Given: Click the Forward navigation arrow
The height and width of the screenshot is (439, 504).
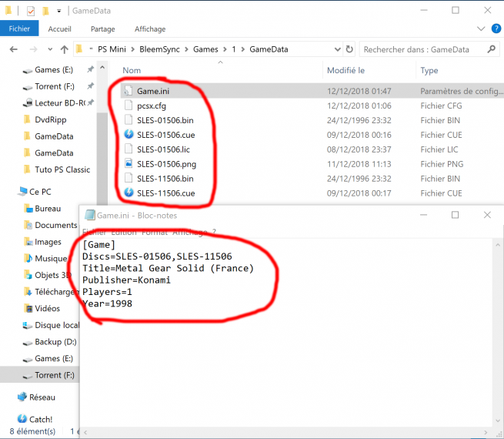Looking at the screenshot, I should point(33,49).
